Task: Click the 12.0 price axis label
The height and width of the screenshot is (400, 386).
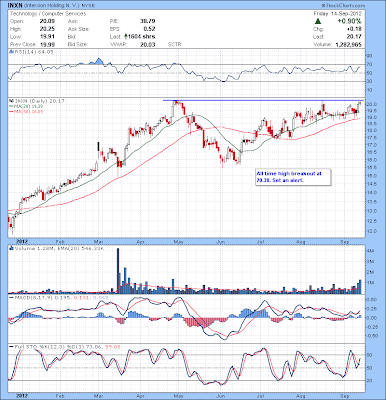Action: 372,231
